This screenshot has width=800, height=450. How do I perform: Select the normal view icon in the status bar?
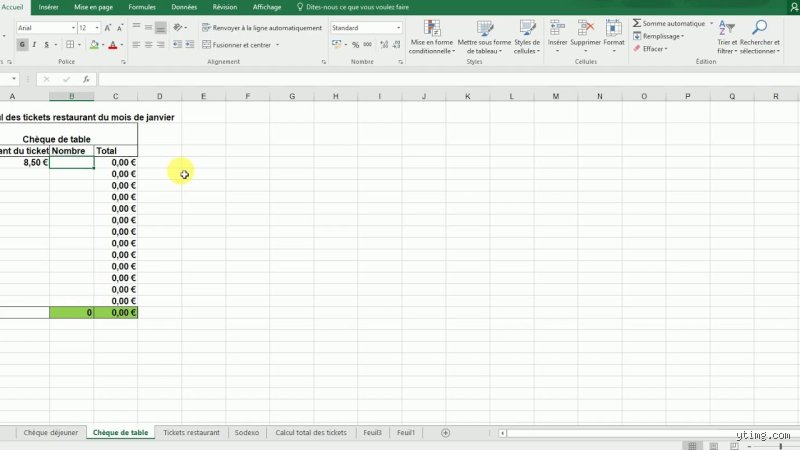pyautogui.click(x=692, y=446)
